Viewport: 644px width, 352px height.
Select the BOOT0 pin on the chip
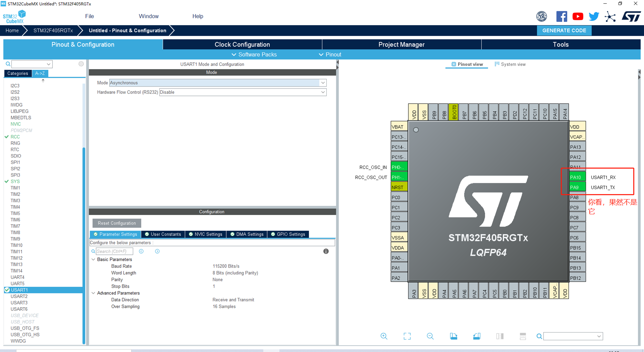click(x=454, y=112)
